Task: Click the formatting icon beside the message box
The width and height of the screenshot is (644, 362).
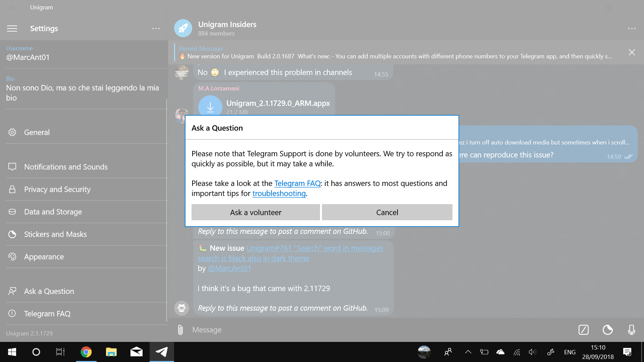Action: (x=584, y=329)
